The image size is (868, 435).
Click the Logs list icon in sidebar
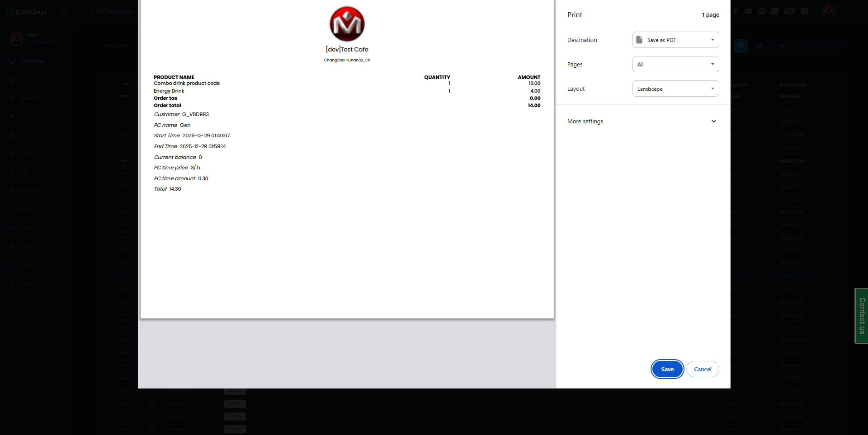coord(12,172)
